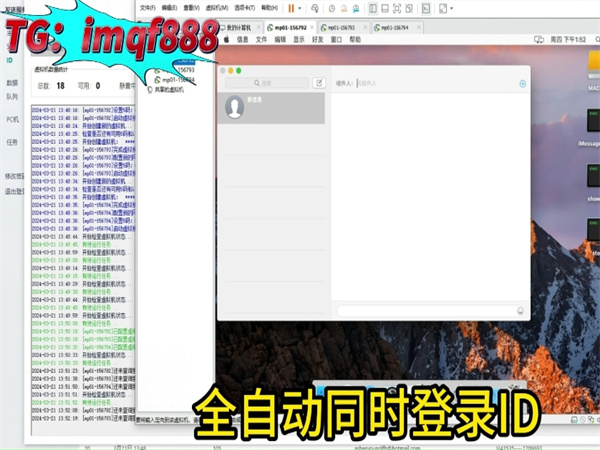Image resolution: width=600 pixels, height=450 pixels.
Task: Click the Apple logo menu icon
Action: [226, 39]
